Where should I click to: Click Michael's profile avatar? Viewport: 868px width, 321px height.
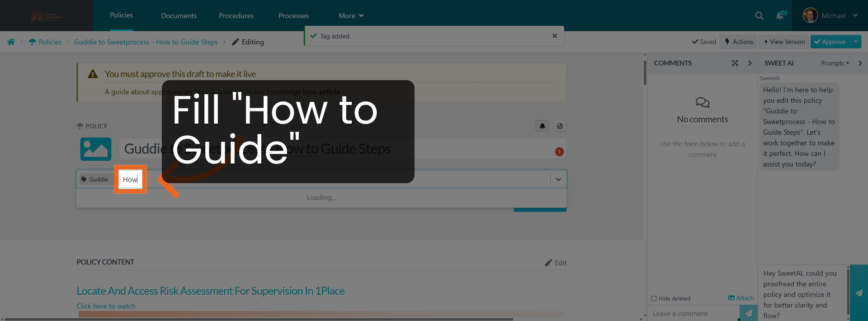point(810,15)
